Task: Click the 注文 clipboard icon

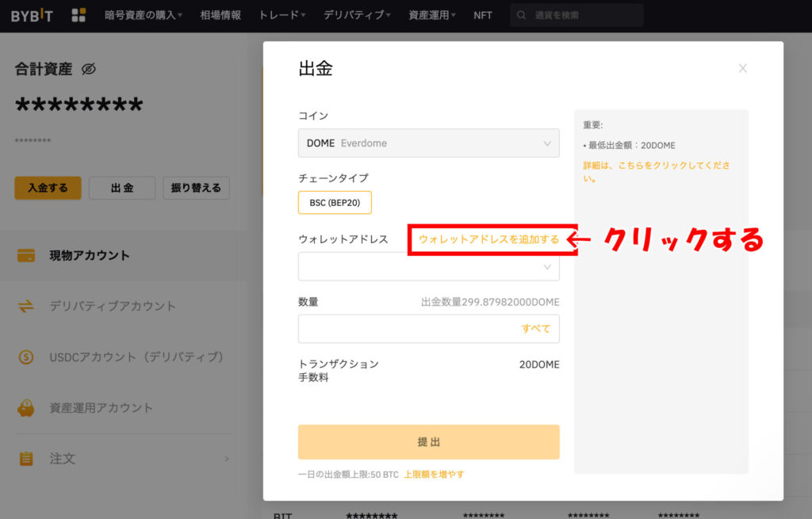Action: 26,459
